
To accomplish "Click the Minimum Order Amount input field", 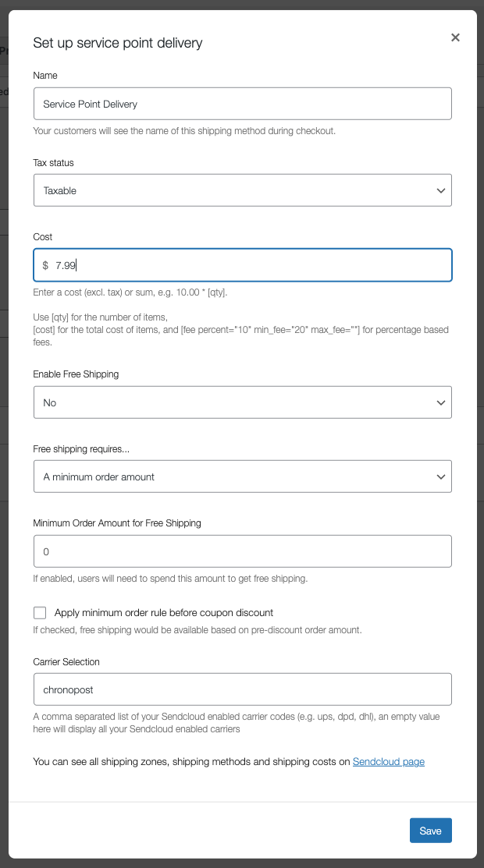I will pyautogui.click(x=242, y=551).
